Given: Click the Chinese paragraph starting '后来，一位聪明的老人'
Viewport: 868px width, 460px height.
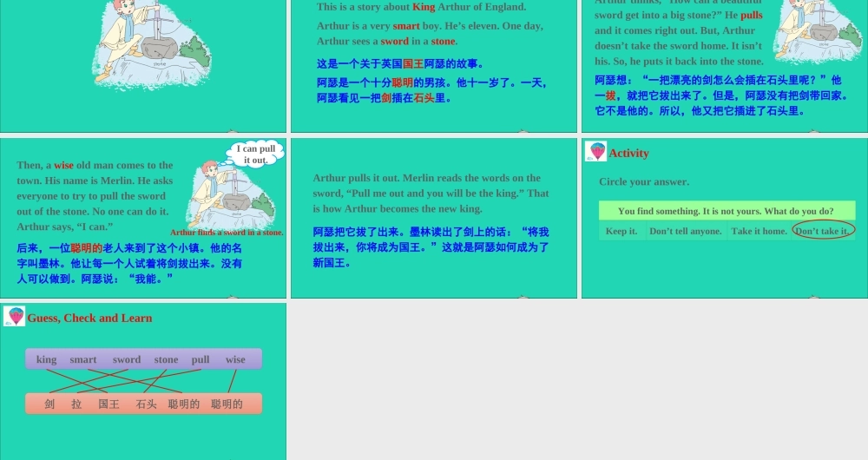Looking at the screenshot, I should (129, 264).
